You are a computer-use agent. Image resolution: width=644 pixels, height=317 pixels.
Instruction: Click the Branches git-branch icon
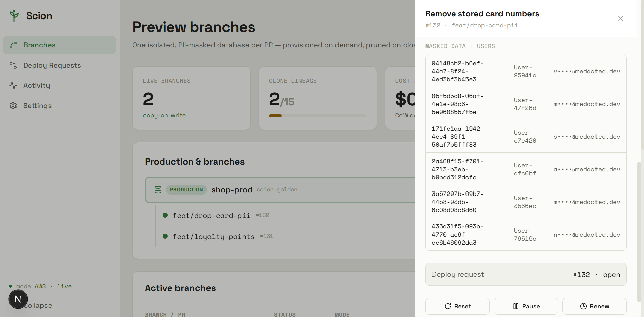(x=13, y=45)
